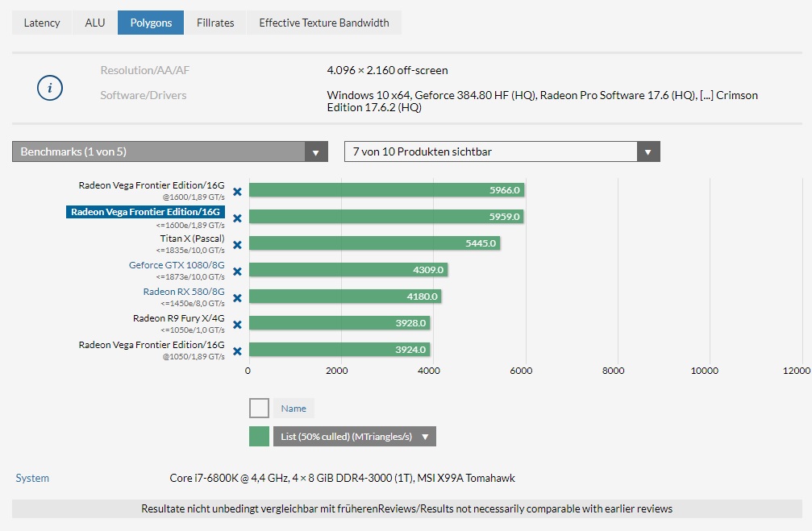Select the Polygons tab
812x531 pixels.
tap(151, 23)
